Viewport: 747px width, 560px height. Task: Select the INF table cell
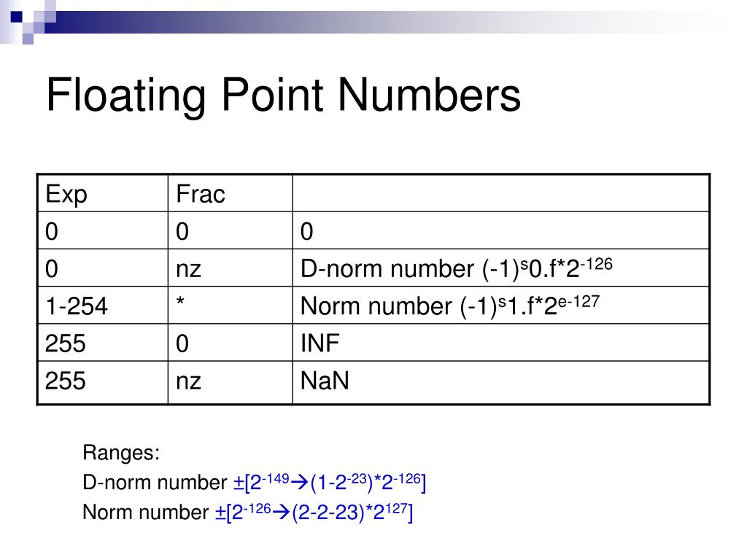[500, 343]
